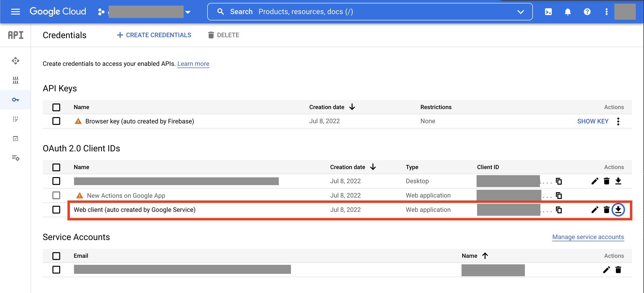This screenshot has height=293, width=644.
Task: Copy the Web client Client ID
Action: 559,210
